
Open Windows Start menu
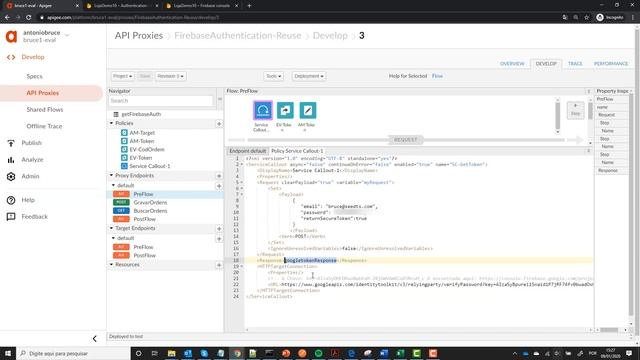click(8, 353)
